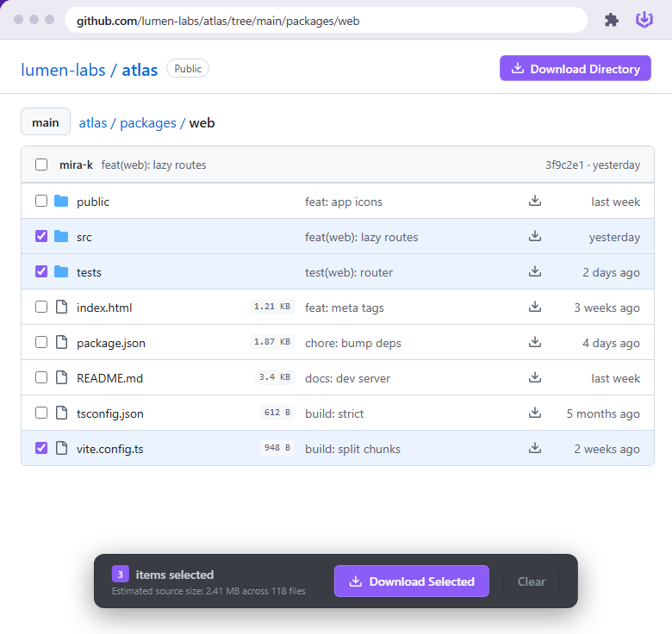This screenshot has width=672, height=634.
Task: Download vite.config.ts via its row icon
Action: (x=534, y=448)
